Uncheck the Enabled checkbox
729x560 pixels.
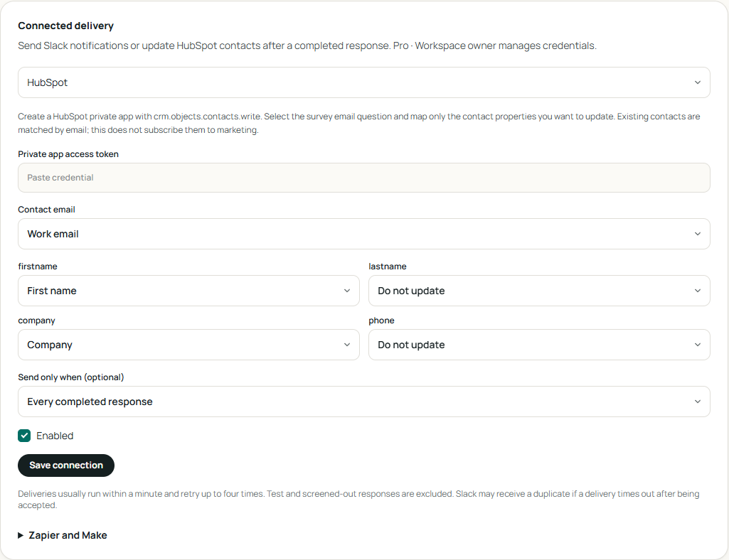24,436
